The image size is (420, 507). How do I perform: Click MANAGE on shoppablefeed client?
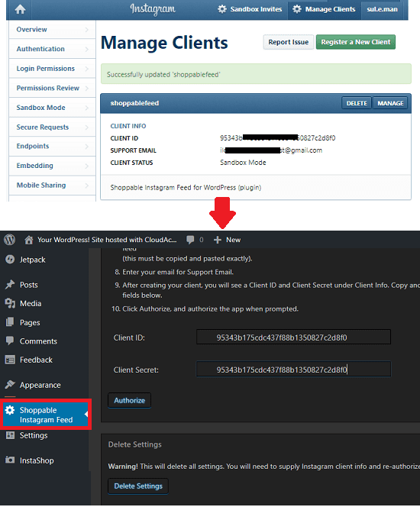390,103
